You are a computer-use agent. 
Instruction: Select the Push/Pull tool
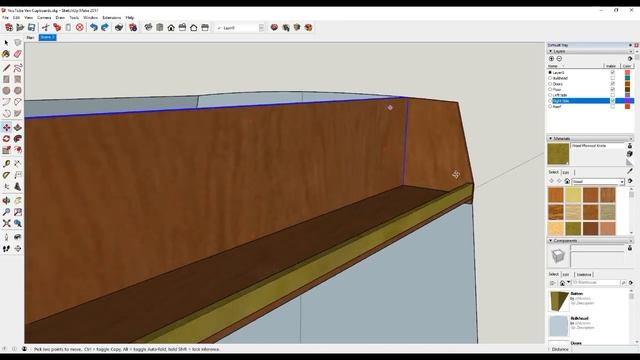coord(18,127)
